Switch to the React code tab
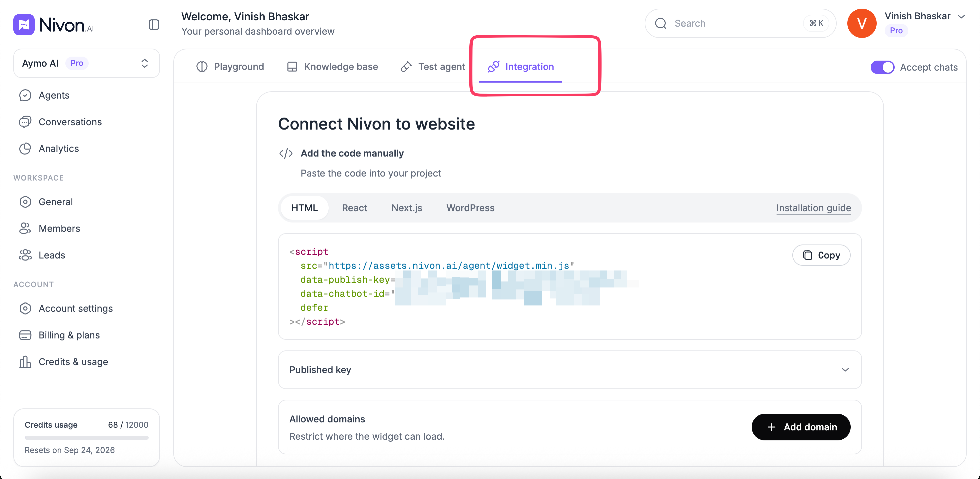 [x=354, y=208]
